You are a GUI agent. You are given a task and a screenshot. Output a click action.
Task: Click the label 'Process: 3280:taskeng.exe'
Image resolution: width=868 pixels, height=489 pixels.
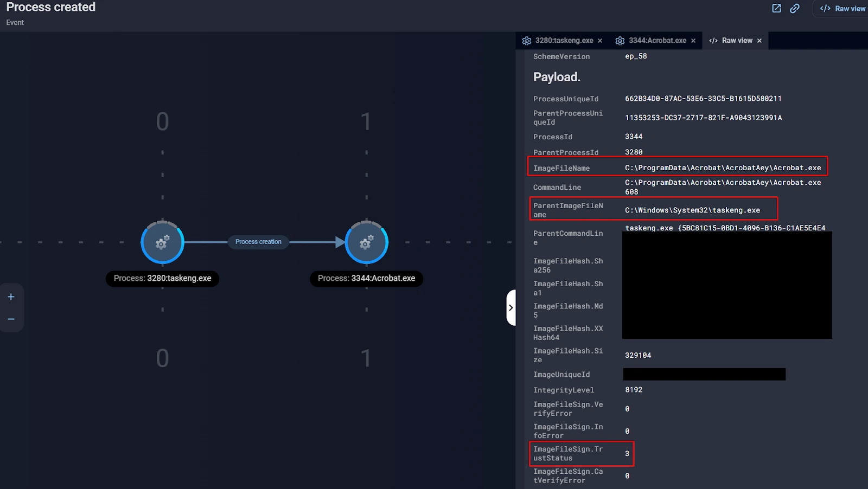tap(162, 278)
